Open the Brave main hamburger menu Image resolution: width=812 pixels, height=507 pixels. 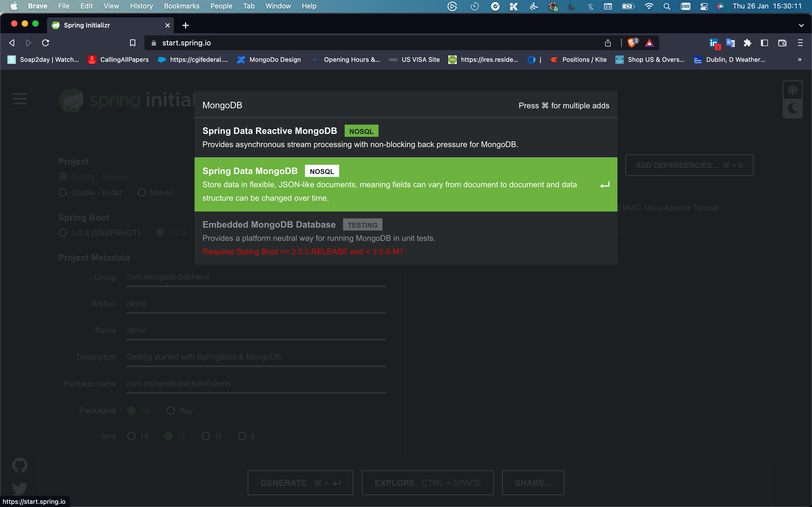pyautogui.click(x=800, y=43)
